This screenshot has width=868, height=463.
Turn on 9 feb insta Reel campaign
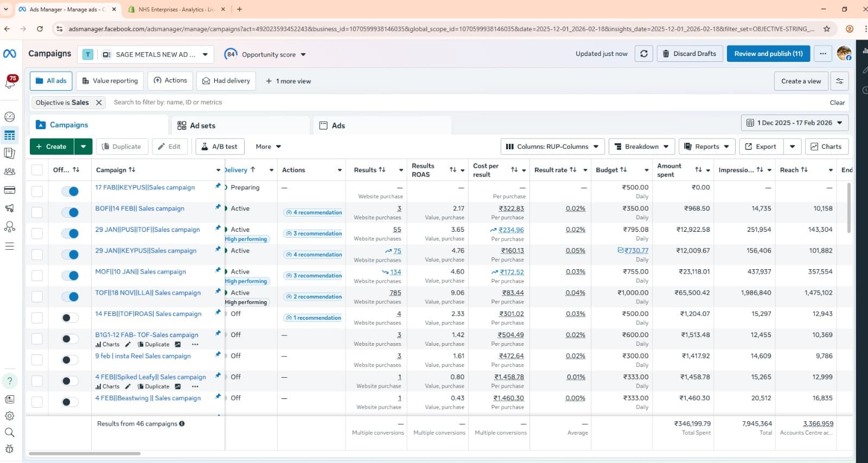70,360
